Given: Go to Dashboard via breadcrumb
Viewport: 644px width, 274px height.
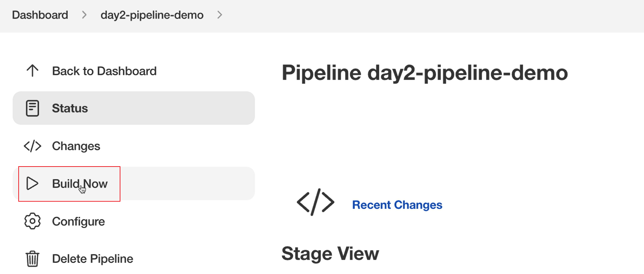Looking at the screenshot, I should point(40,15).
